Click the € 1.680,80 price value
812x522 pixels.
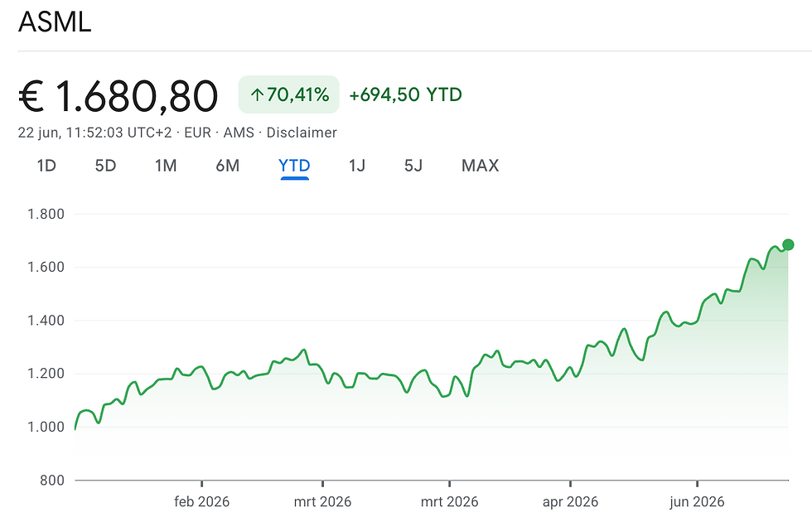(118, 96)
